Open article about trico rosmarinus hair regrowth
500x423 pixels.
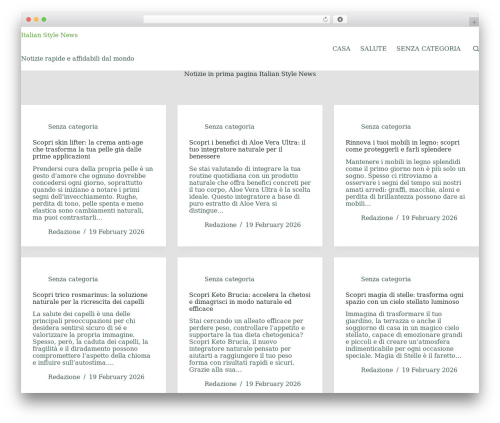click(x=90, y=298)
